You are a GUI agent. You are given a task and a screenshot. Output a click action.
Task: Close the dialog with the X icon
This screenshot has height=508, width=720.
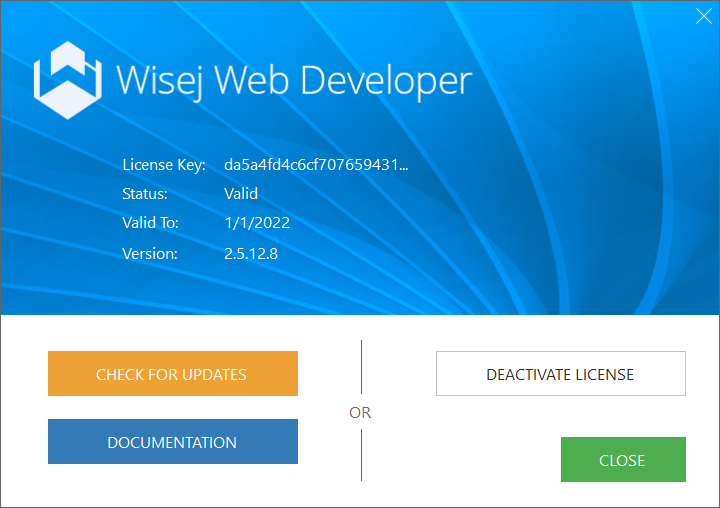(x=703, y=16)
